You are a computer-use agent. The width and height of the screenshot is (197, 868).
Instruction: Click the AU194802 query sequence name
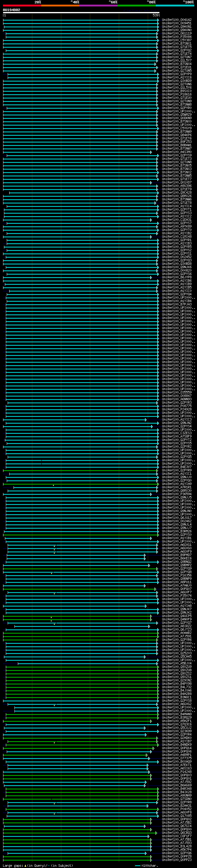(11, 10)
